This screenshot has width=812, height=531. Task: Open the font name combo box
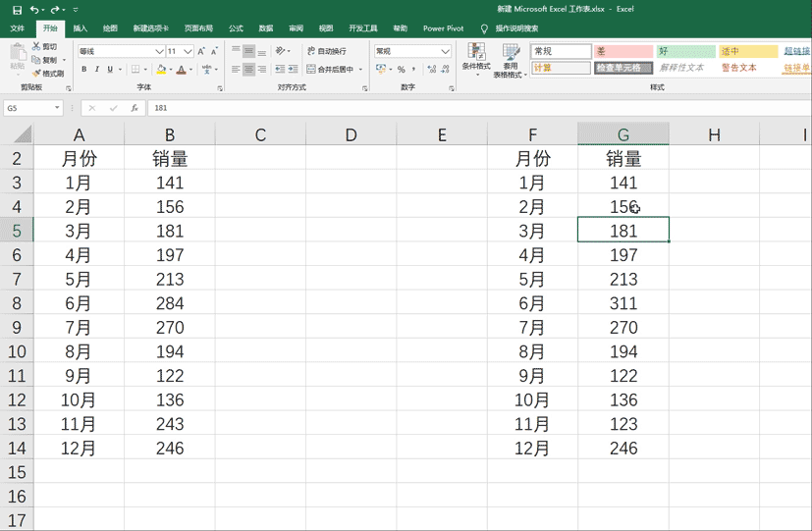(121, 51)
